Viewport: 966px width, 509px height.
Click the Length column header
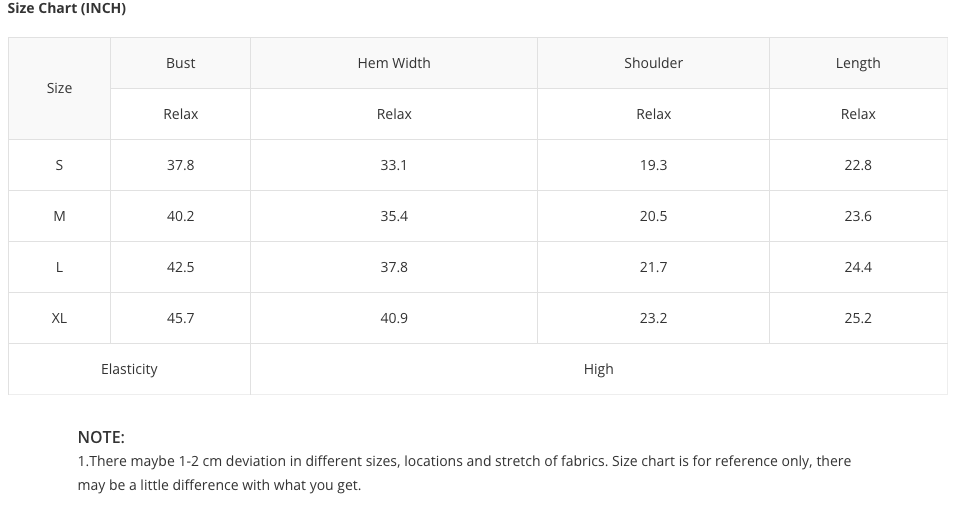(x=858, y=63)
